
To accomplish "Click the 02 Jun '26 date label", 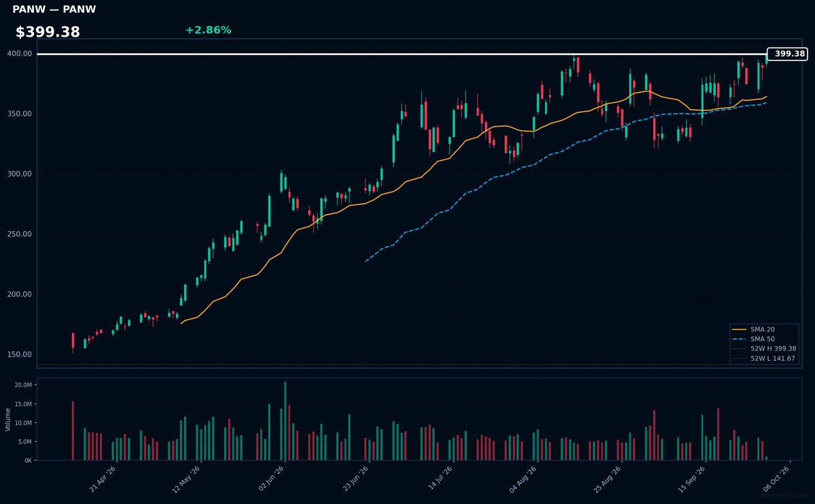I will click(x=272, y=479).
